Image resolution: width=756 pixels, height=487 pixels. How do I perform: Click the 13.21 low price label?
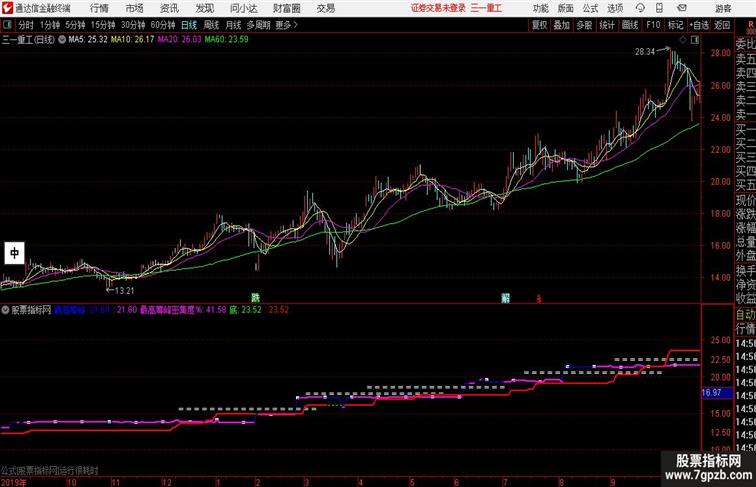point(124,291)
